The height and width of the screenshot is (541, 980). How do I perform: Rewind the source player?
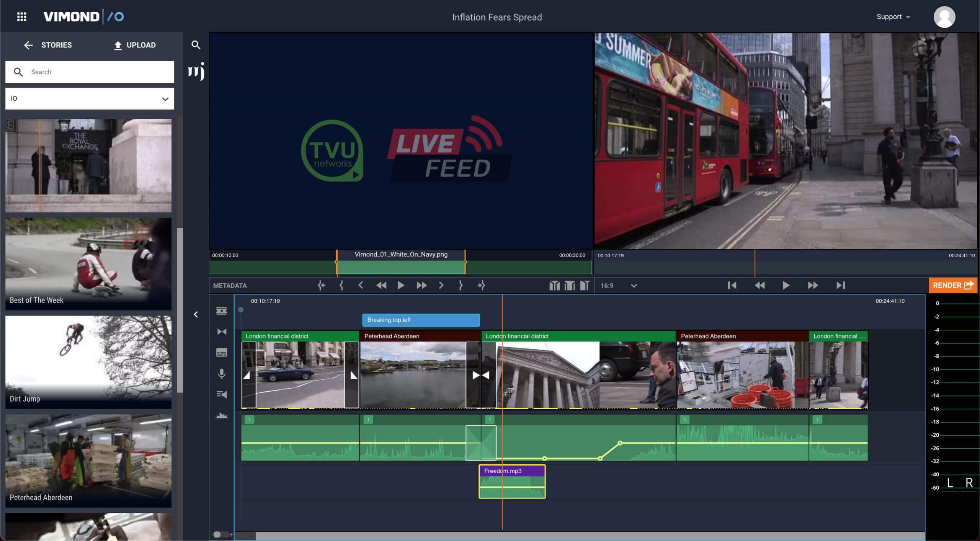[381, 285]
